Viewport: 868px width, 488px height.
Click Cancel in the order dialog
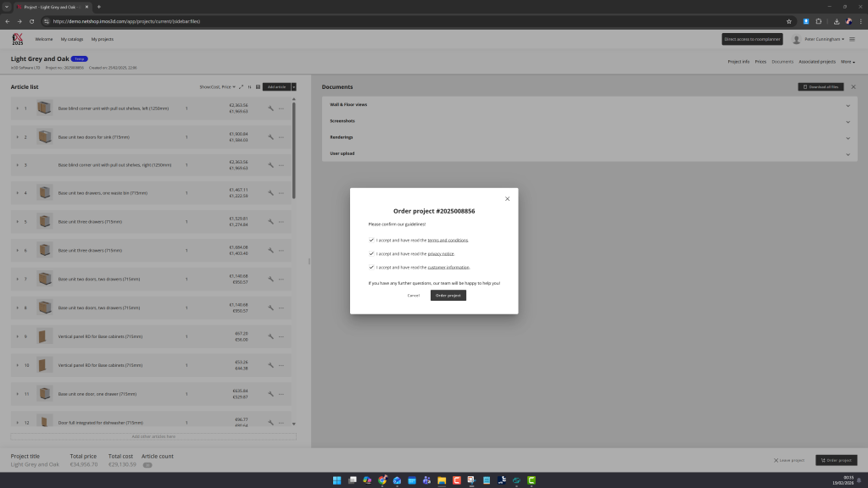click(x=413, y=296)
